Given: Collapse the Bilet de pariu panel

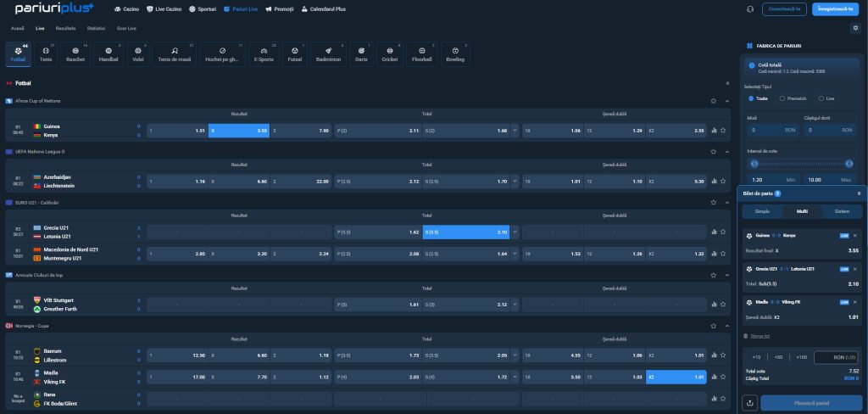Looking at the screenshot, I should point(860,193).
